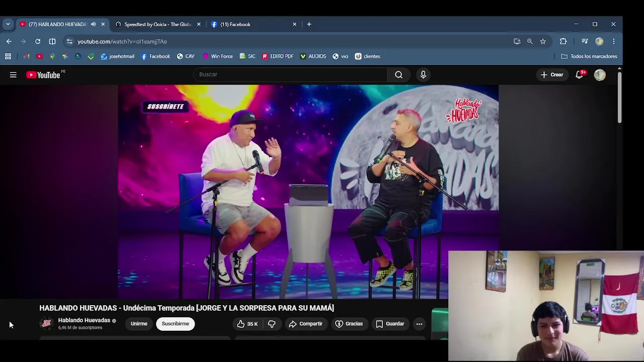Reload the page
The height and width of the screenshot is (362, 644).
[x=38, y=41]
